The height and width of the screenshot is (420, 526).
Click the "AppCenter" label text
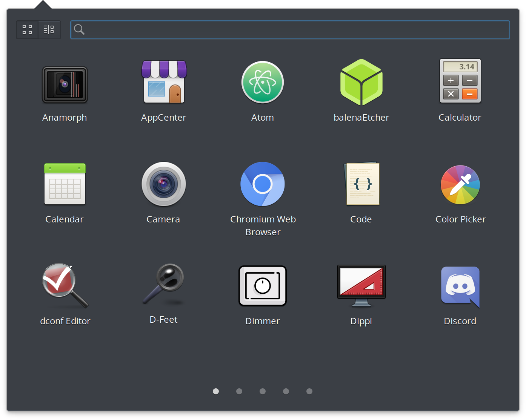[164, 118]
